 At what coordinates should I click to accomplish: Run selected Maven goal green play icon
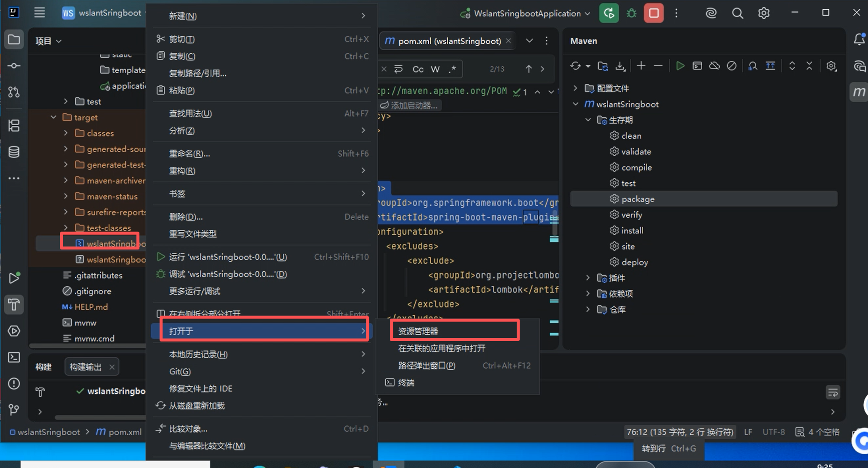[x=680, y=66]
